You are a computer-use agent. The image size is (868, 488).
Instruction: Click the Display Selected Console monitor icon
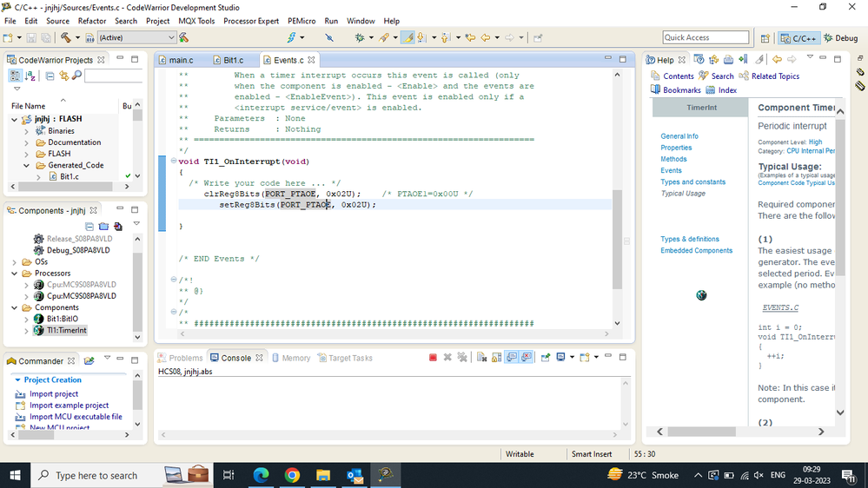(560, 358)
